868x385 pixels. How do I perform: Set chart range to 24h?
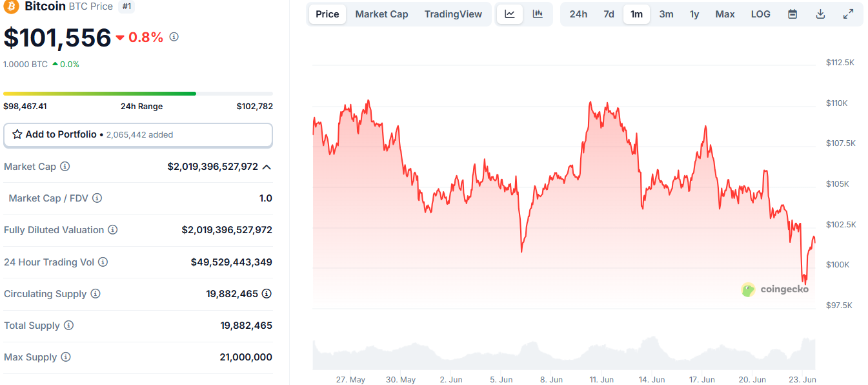(x=578, y=14)
